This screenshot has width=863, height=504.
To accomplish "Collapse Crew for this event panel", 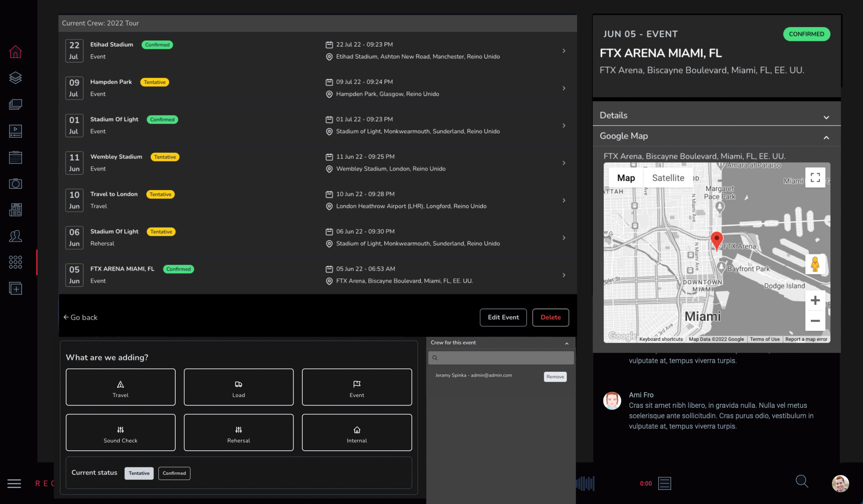I will coord(567,343).
